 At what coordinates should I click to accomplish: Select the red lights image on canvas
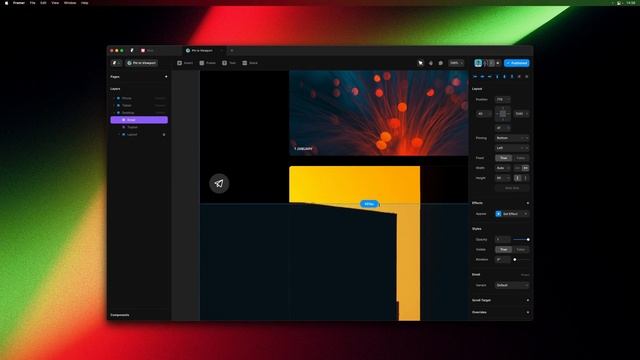point(379,113)
